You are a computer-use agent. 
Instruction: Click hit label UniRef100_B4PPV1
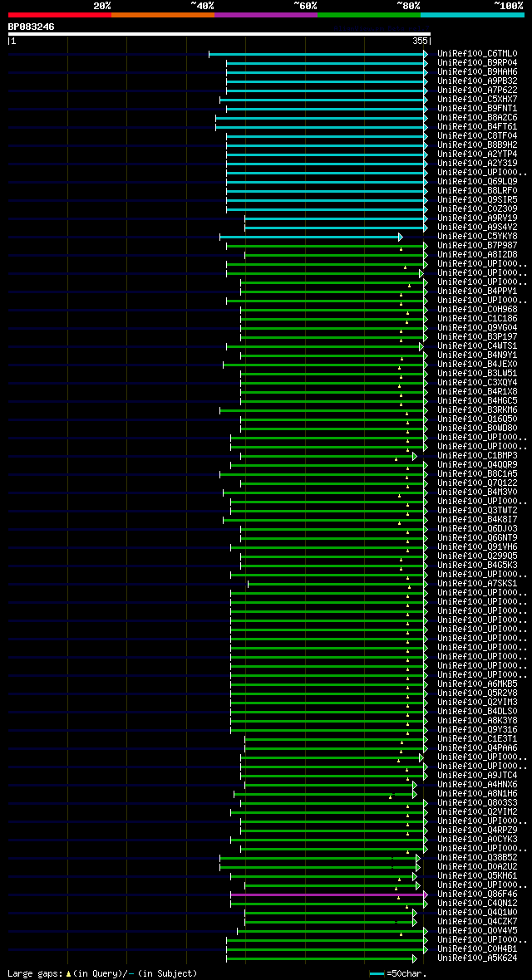477,292
